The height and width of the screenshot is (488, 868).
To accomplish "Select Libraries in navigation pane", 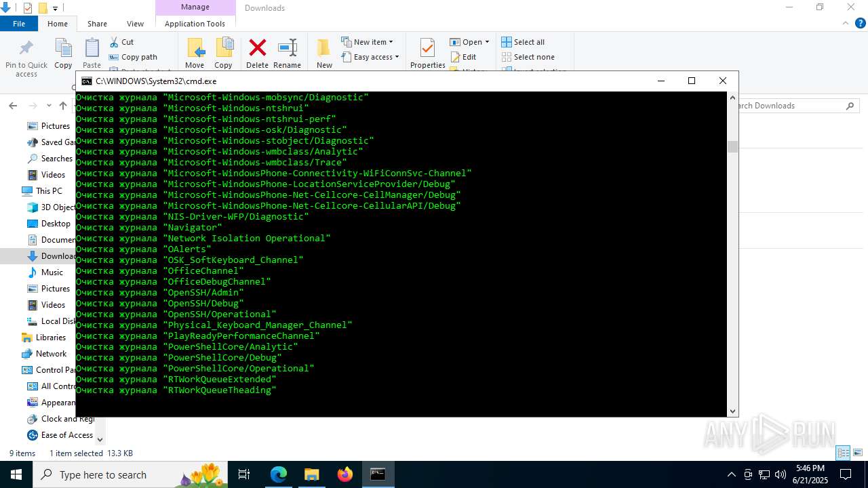I will [51, 338].
